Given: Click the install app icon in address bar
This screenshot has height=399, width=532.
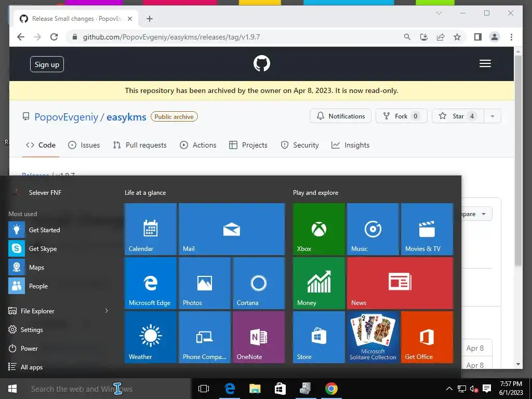Looking at the screenshot, I should pos(424,37).
